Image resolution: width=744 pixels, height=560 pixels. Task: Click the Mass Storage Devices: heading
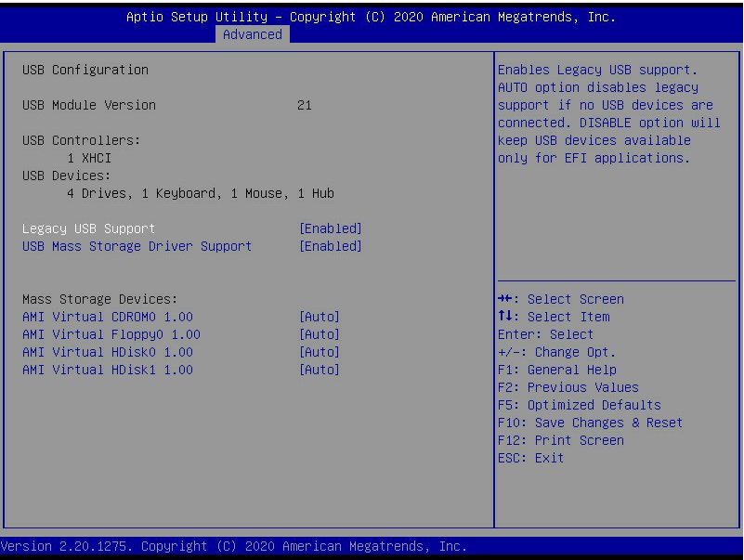(99, 299)
